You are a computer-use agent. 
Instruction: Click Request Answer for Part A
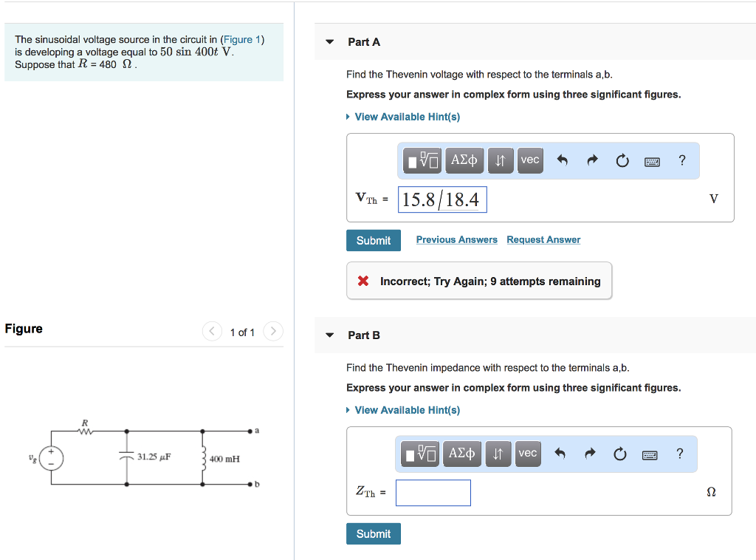tap(543, 239)
